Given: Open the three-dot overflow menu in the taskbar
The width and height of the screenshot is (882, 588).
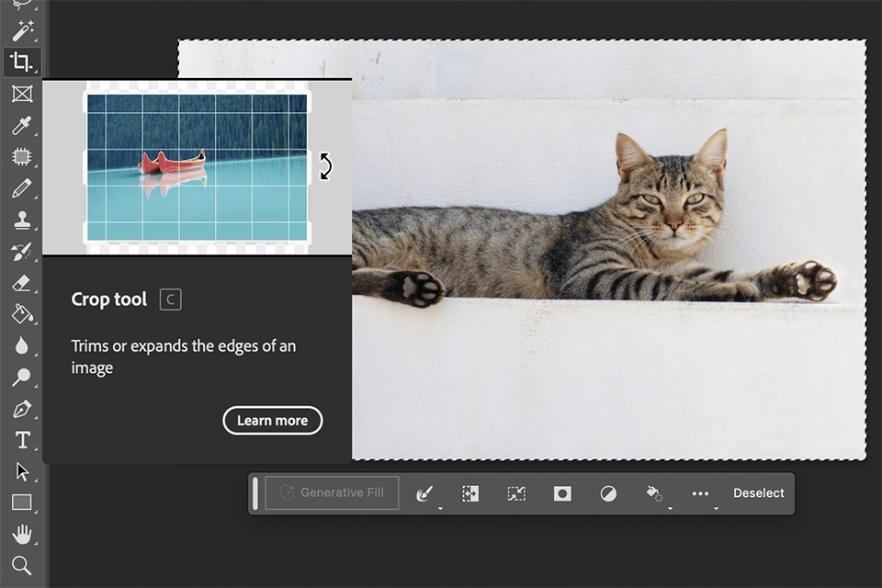Looking at the screenshot, I should (700, 493).
